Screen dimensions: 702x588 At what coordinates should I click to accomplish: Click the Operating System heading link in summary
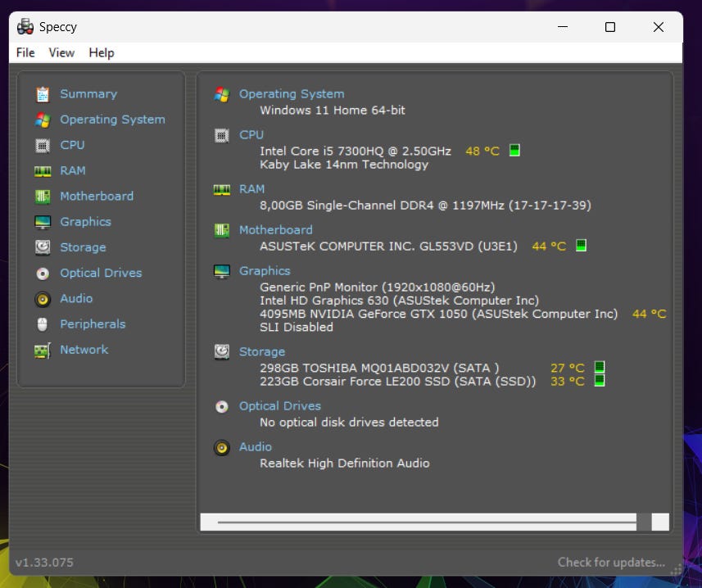point(292,94)
